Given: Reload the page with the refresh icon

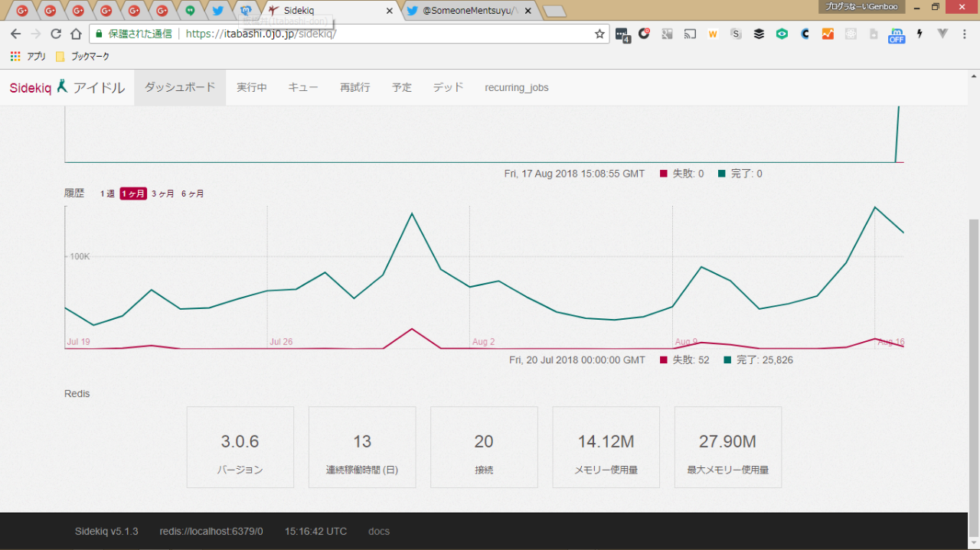Looking at the screenshot, I should pos(56,34).
